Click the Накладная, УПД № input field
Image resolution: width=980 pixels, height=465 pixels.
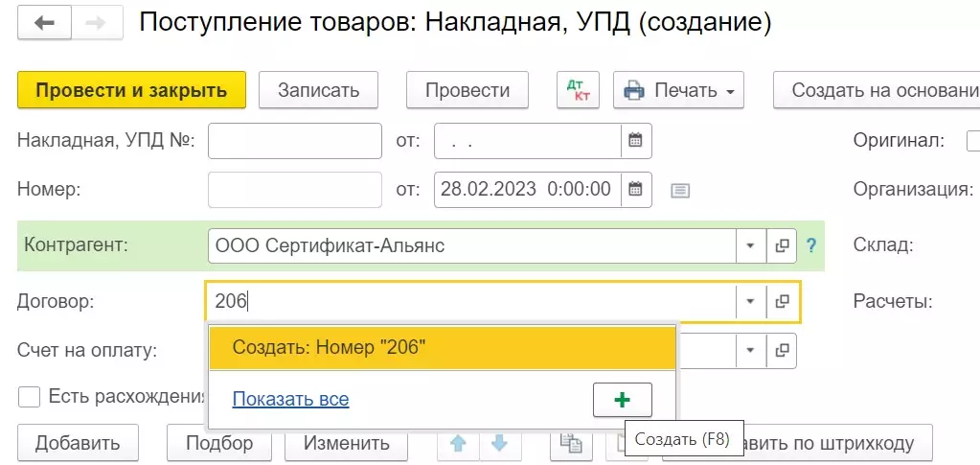(x=295, y=141)
